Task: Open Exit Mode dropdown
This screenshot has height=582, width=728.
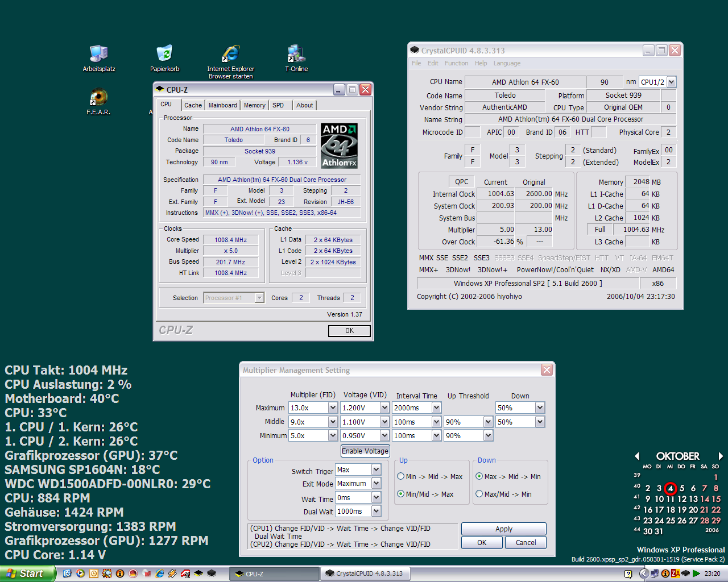Action: [x=376, y=483]
